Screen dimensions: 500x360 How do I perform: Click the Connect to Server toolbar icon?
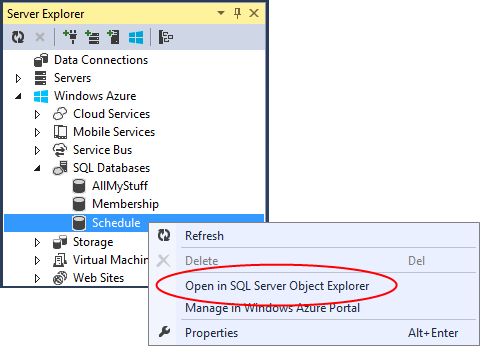pyautogui.click(x=92, y=37)
